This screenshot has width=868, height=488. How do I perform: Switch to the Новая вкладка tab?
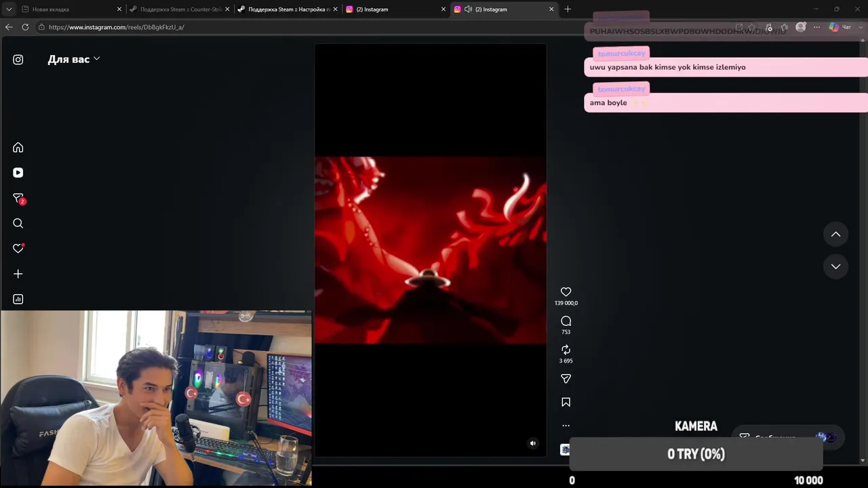pos(71,9)
